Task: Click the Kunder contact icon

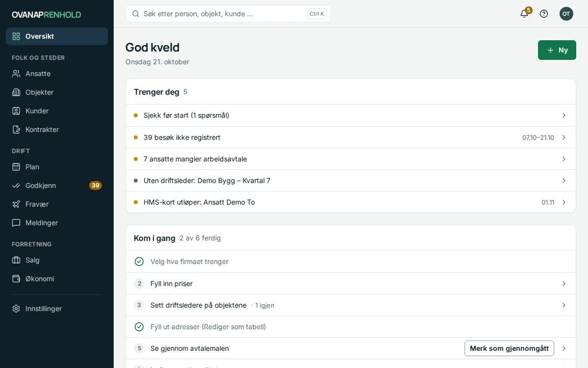Action: (x=16, y=111)
